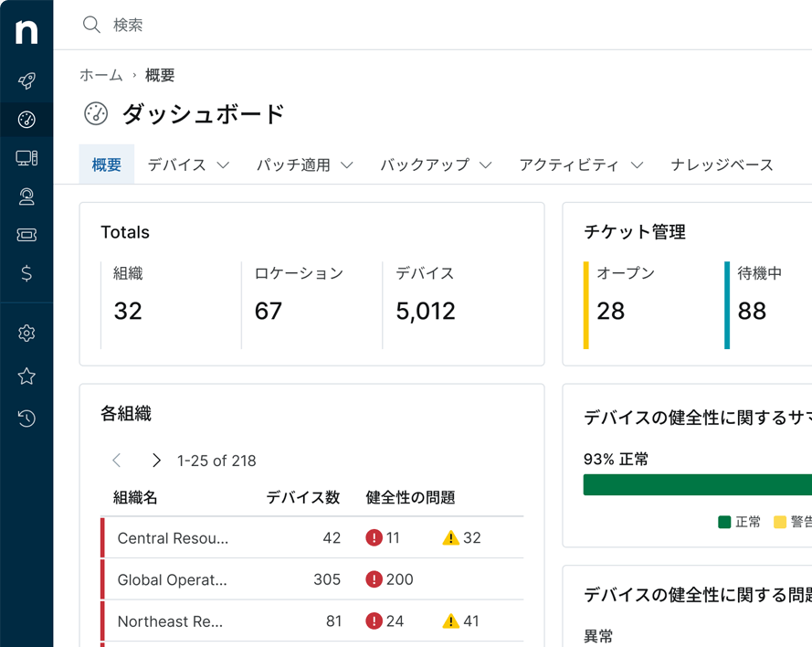Image resolution: width=812 pixels, height=647 pixels.
Task: Expand the パッチ適用 tab chevron
Action: (347, 165)
